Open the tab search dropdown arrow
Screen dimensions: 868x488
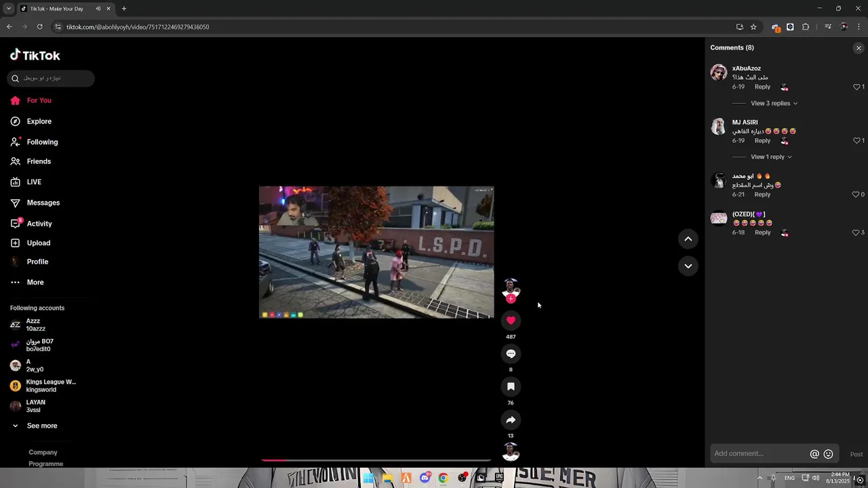(x=8, y=9)
